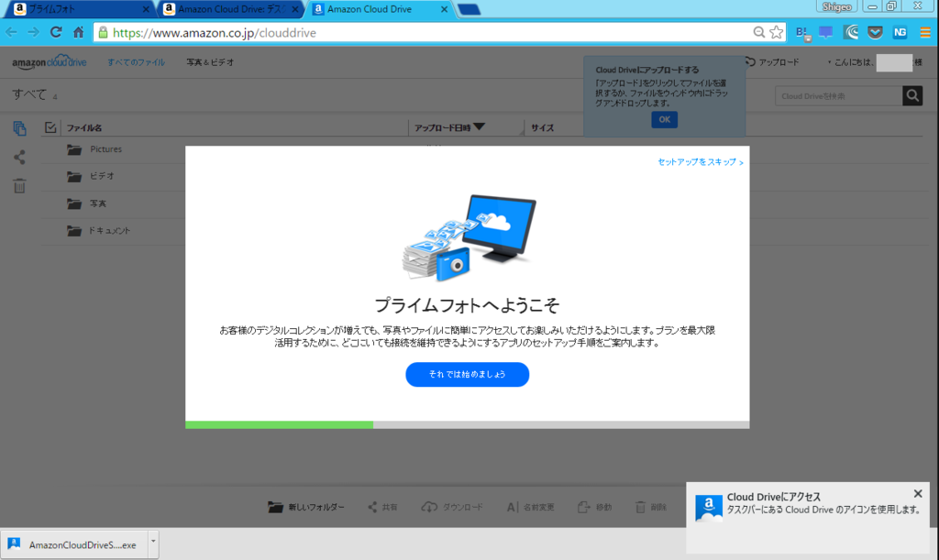Open the Pocket extension icon

875,32
